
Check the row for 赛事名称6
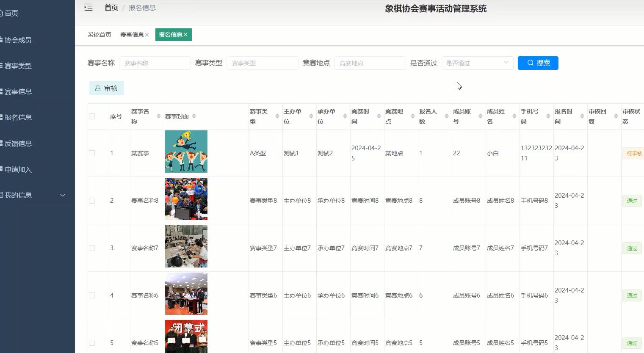tap(92, 295)
